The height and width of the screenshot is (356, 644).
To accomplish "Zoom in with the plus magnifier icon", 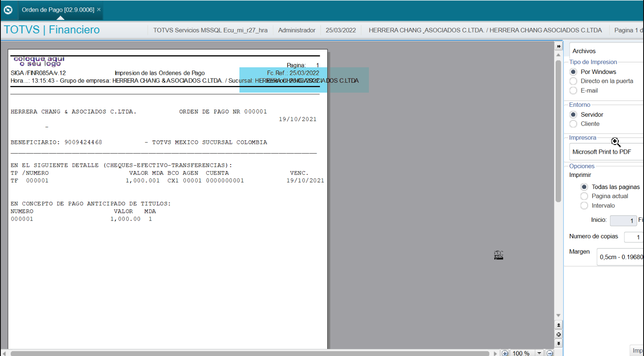I will [x=505, y=353].
